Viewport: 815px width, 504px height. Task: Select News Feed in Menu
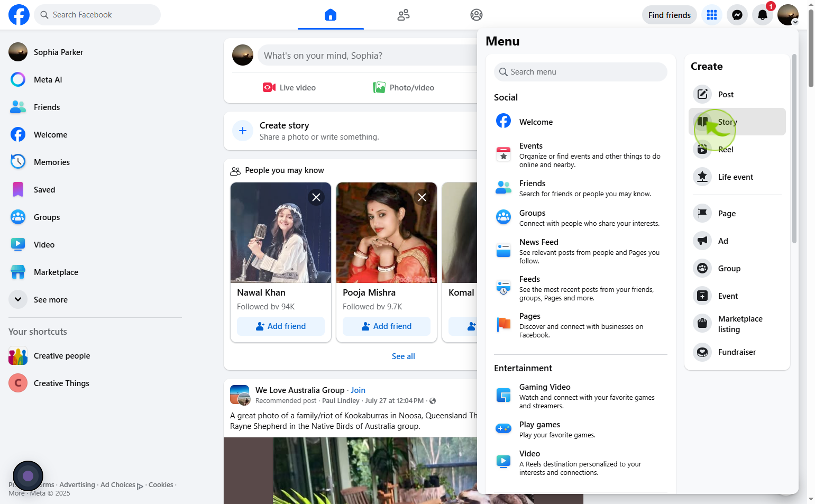pyautogui.click(x=581, y=251)
